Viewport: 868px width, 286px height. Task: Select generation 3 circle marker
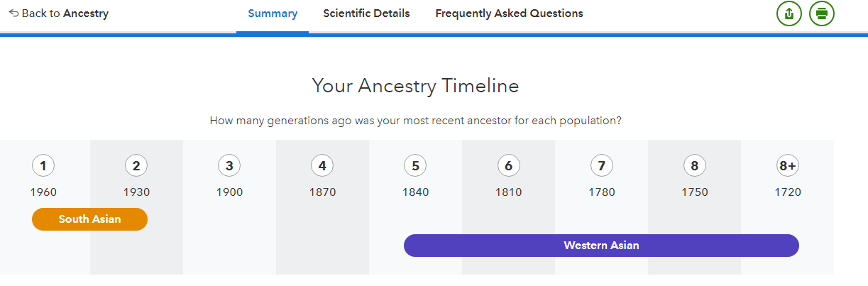[x=229, y=166]
